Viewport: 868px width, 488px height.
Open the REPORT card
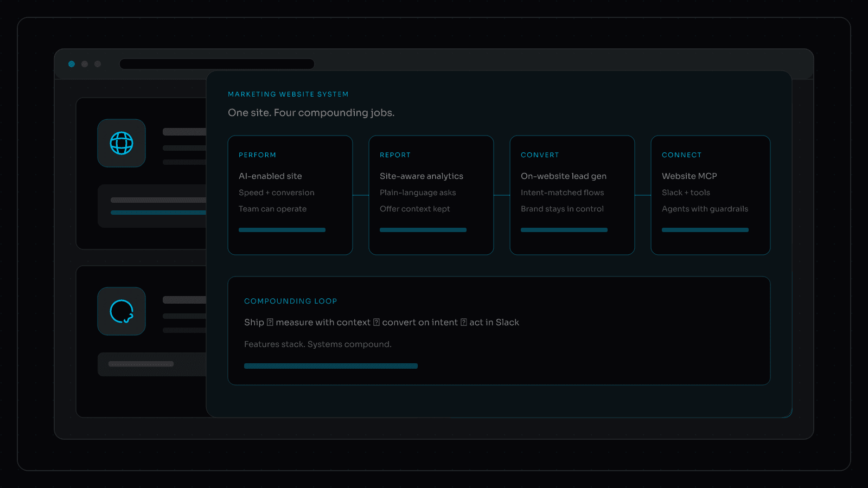click(x=431, y=195)
